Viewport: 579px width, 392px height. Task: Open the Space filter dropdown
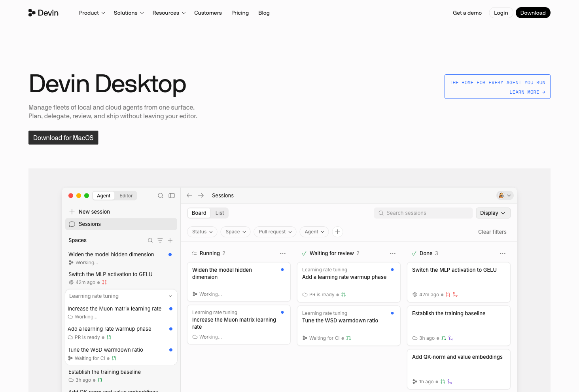tap(235, 232)
